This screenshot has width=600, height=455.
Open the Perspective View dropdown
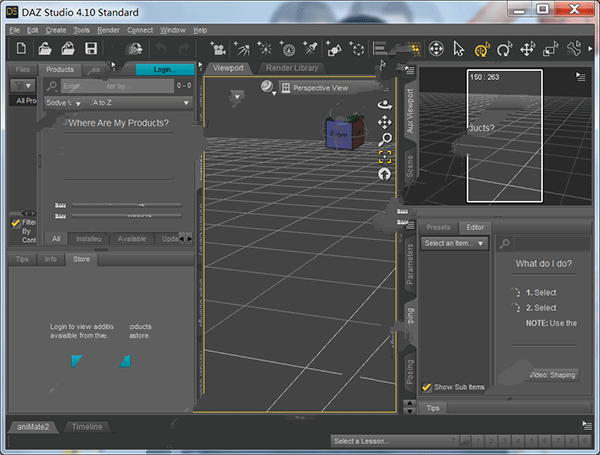pyautogui.click(x=329, y=88)
